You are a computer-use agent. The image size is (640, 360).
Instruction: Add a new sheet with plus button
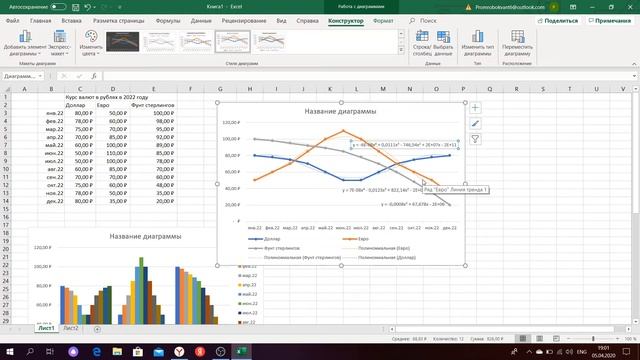[x=97, y=329]
